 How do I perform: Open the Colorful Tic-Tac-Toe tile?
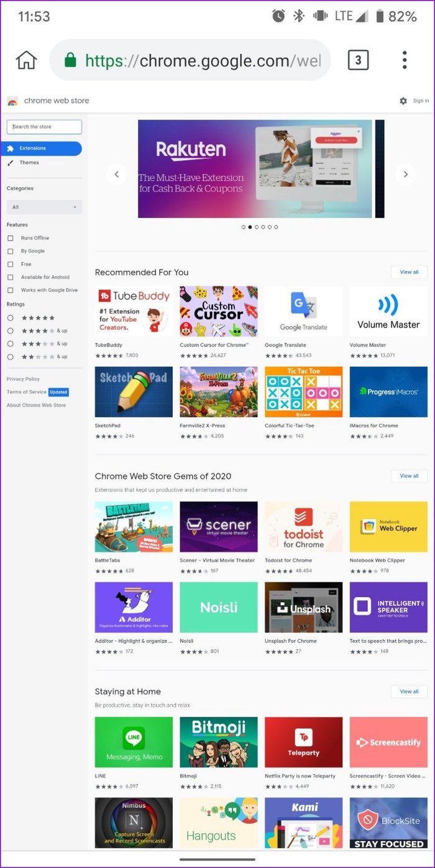(303, 392)
